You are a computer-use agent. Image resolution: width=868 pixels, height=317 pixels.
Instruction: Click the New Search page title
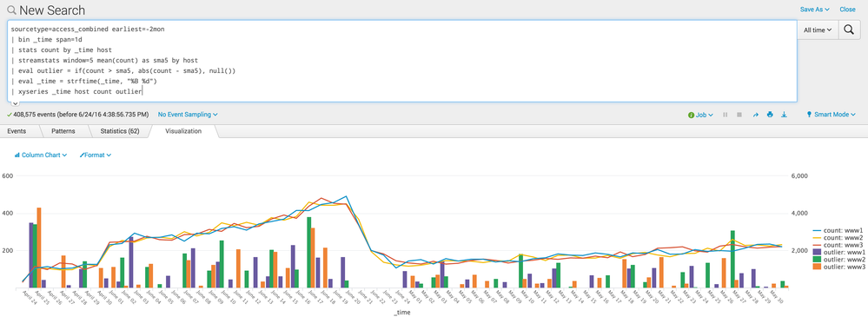click(52, 10)
